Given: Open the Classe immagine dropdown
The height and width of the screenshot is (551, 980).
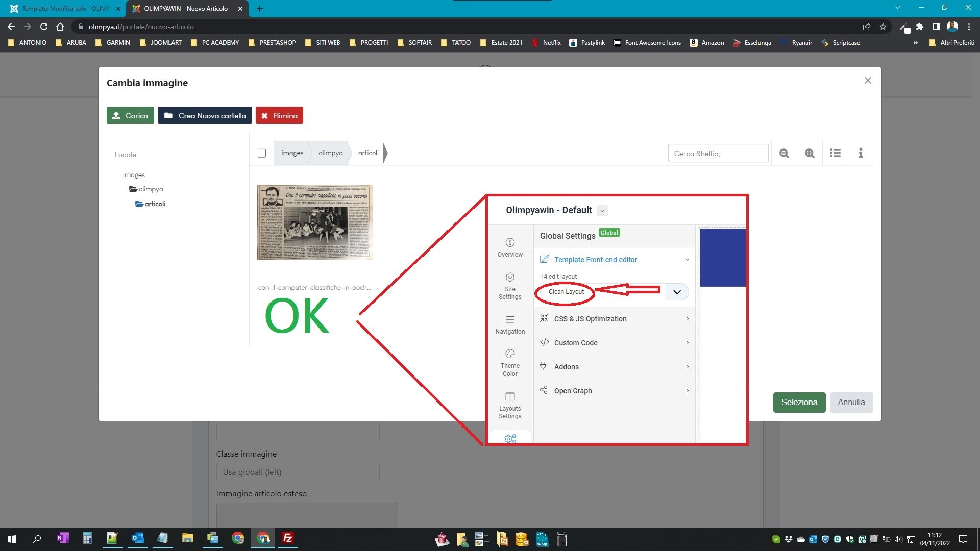Looking at the screenshot, I should coord(298,472).
